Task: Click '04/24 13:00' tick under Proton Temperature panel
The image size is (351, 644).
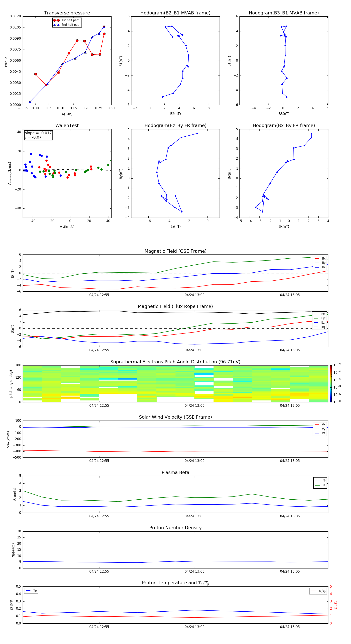Action: 194,627
